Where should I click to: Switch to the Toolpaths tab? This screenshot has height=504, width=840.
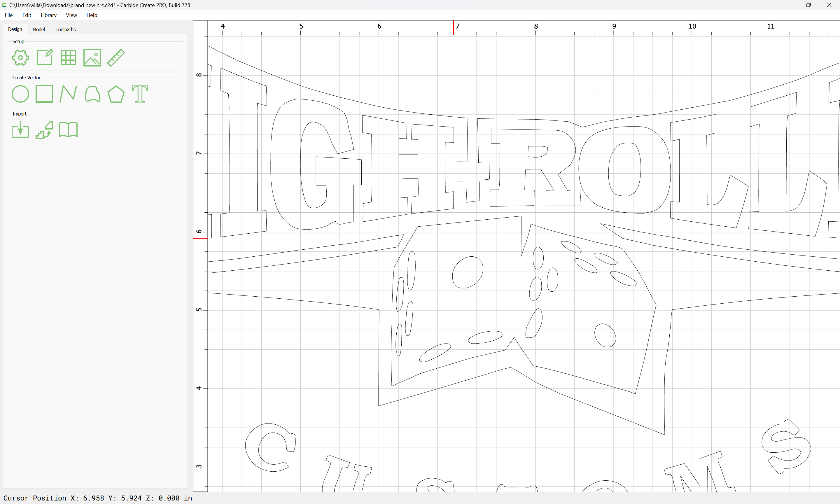(x=66, y=29)
